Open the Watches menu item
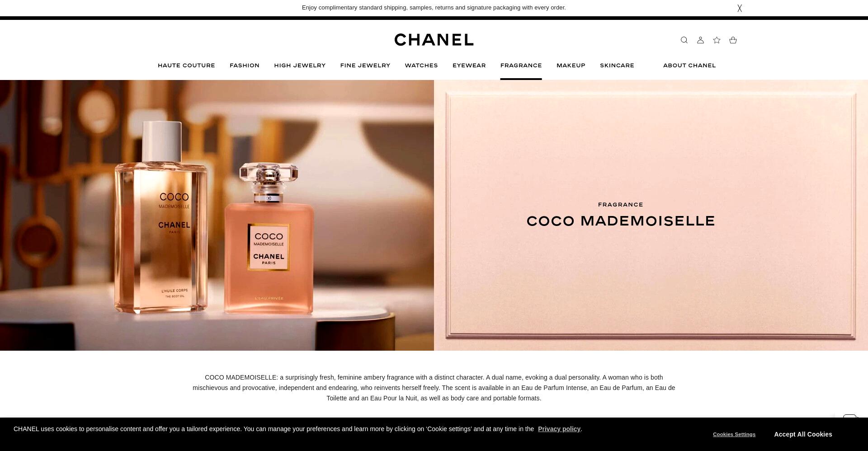Viewport: 868px width, 451px height. pos(421,66)
